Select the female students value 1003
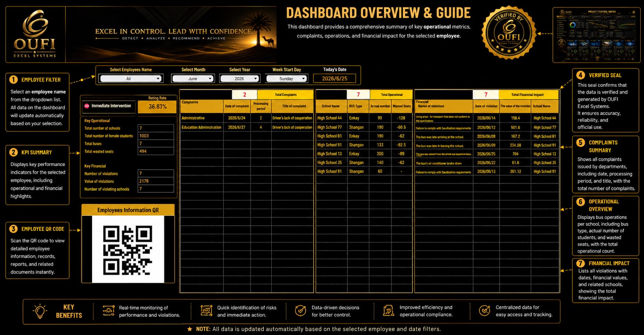 coord(156,136)
